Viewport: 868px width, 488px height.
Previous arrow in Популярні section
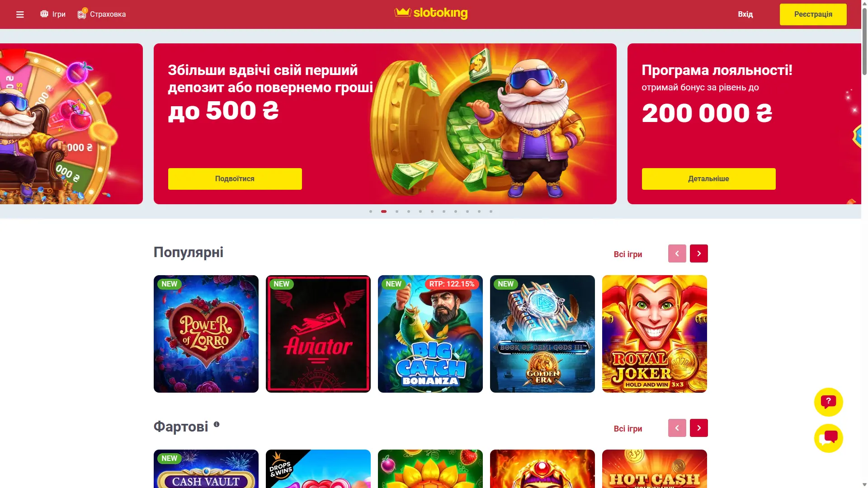click(677, 253)
